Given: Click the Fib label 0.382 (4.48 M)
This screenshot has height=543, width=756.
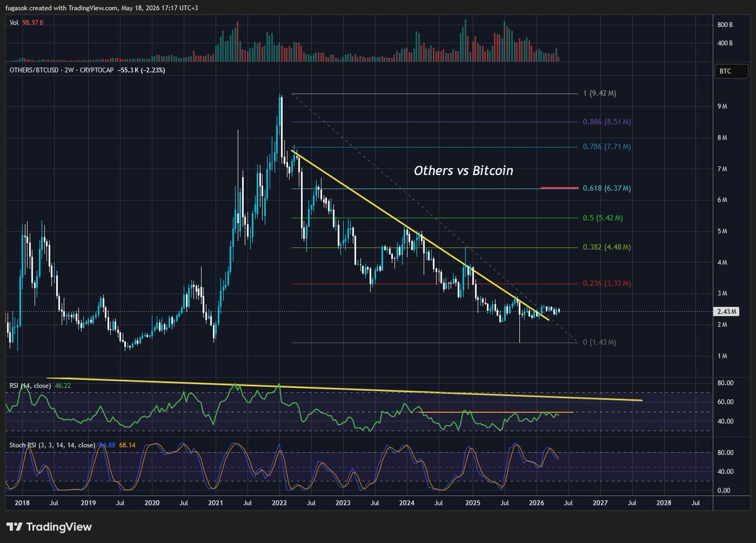Looking at the screenshot, I should pos(606,248).
